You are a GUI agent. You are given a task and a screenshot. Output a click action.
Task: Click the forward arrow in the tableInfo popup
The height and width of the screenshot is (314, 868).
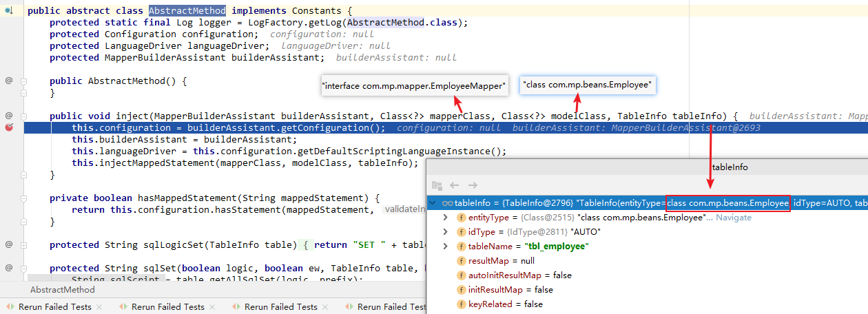click(x=473, y=185)
